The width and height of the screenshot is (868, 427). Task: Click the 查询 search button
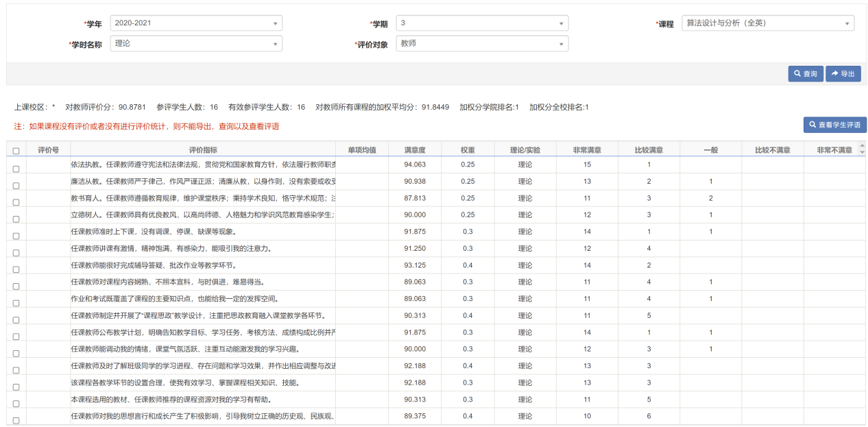point(805,73)
